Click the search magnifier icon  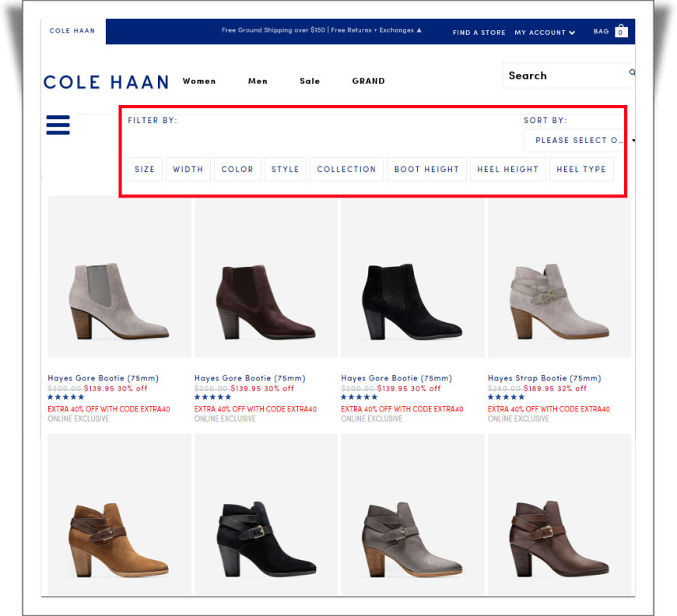pos(632,72)
